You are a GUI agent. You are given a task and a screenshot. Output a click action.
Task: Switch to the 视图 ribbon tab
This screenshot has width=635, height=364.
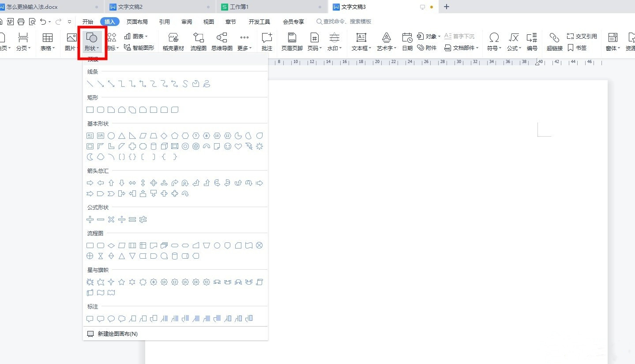click(209, 22)
